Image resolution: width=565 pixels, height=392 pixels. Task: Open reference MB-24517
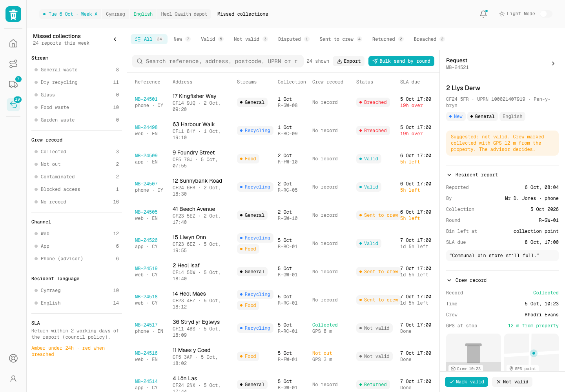(x=146, y=325)
